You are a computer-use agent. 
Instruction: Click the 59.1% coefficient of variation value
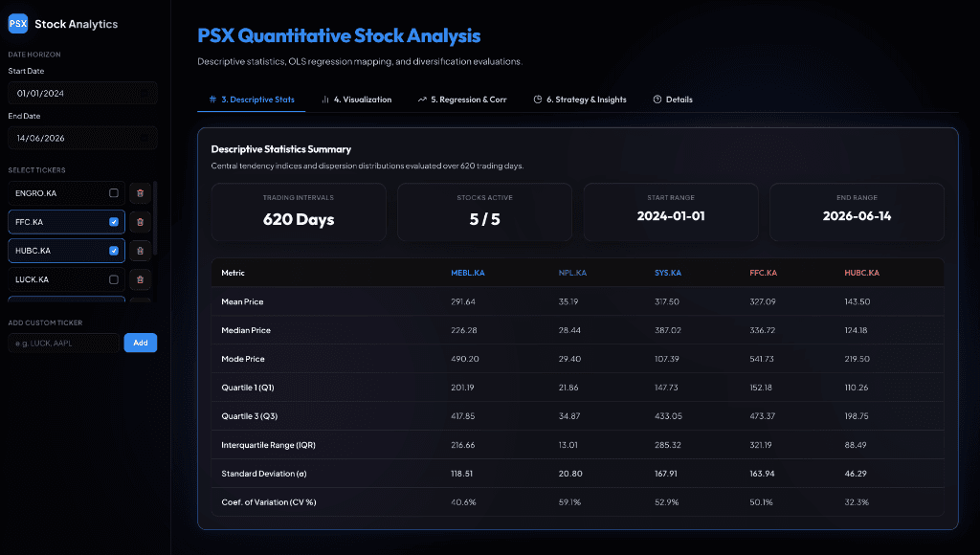tap(569, 502)
